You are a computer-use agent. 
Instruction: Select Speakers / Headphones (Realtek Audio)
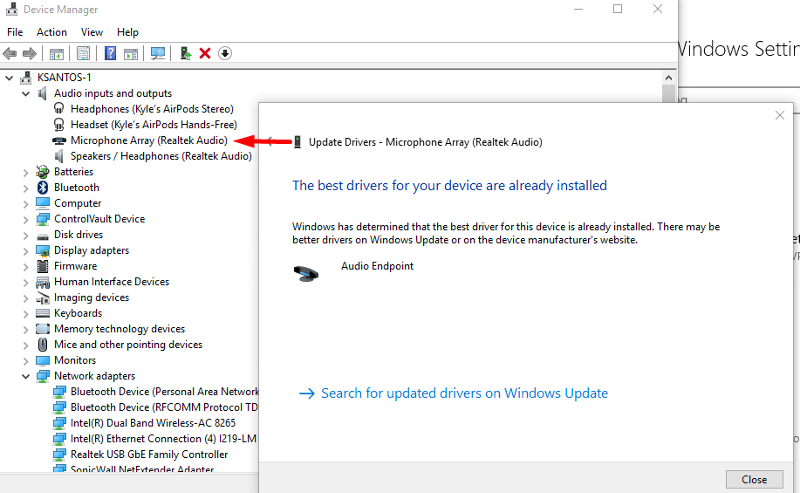point(161,156)
